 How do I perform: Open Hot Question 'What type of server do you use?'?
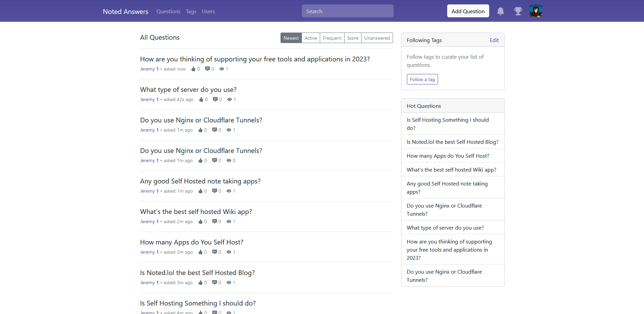point(453,228)
